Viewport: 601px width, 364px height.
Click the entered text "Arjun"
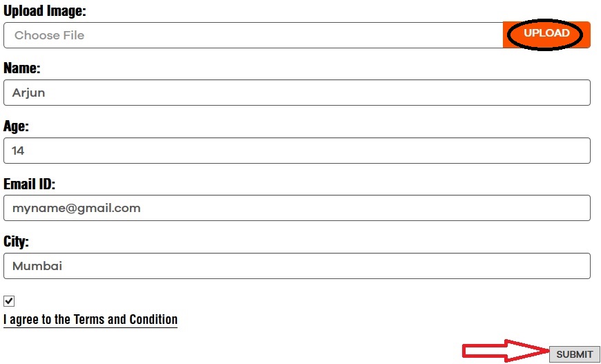pos(29,93)
